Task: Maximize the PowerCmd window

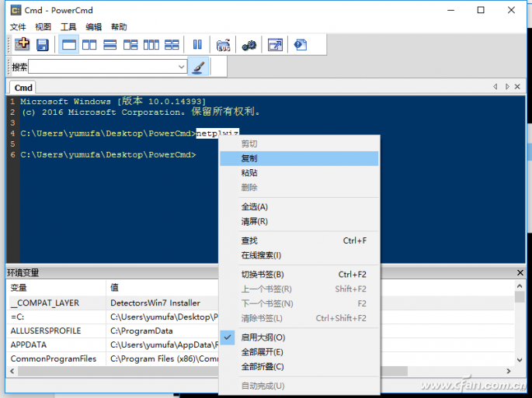Action: pos(481,10)
